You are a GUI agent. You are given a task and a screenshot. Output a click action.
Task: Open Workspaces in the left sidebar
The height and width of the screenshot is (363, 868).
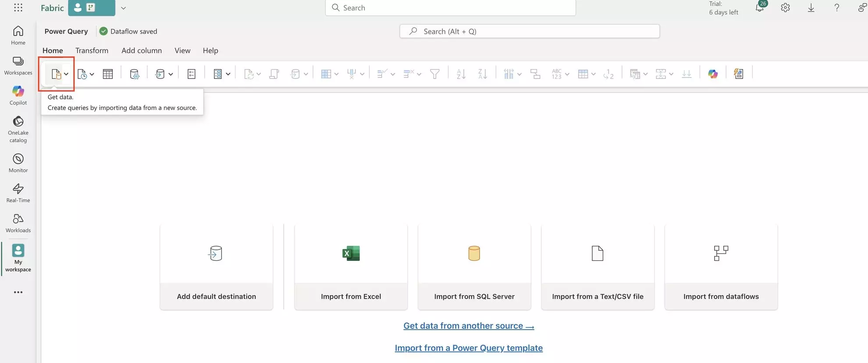[18, 66]
